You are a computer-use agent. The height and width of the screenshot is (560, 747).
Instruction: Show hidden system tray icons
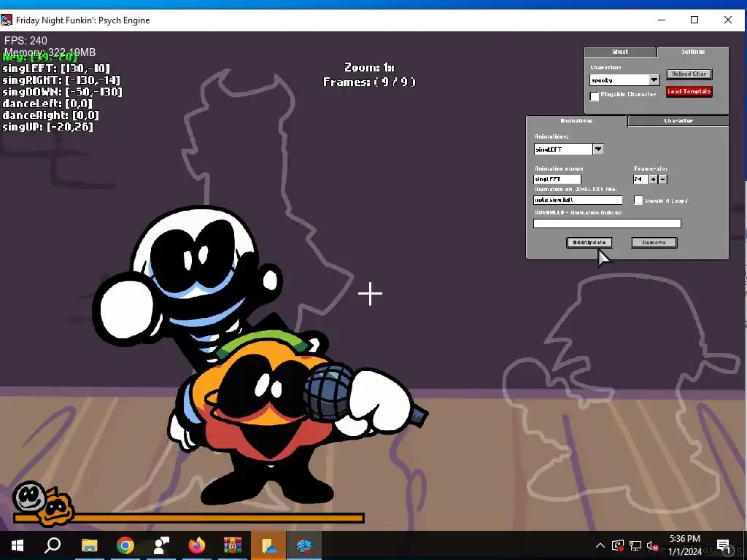(x=600, y=545)
